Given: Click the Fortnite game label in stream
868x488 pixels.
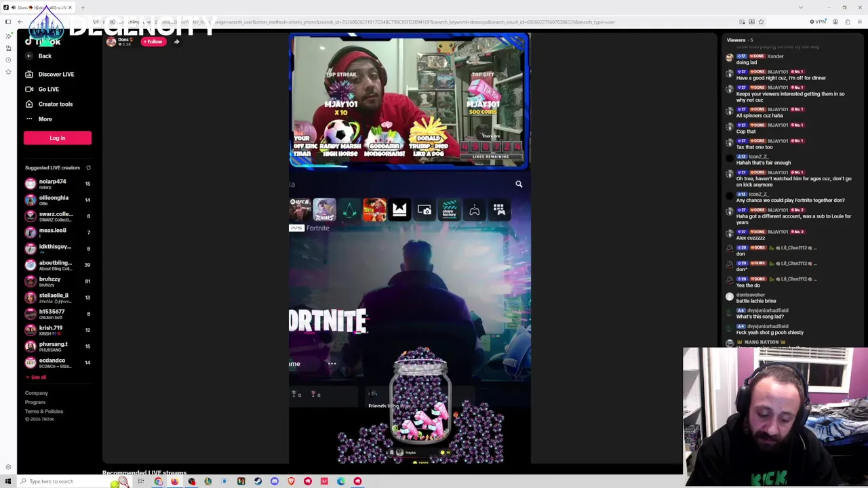Looking at the screenshot, I should pyautogui.click(x=317, y=228).
